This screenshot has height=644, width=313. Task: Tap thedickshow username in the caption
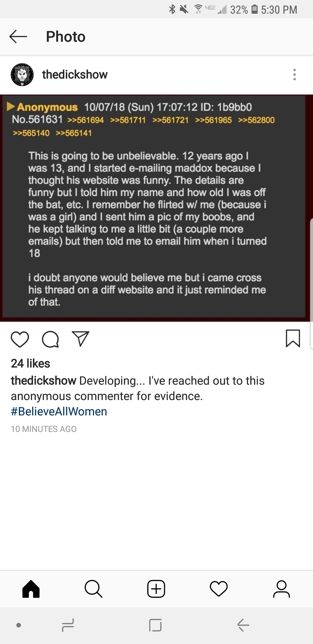tap(43, 381)
